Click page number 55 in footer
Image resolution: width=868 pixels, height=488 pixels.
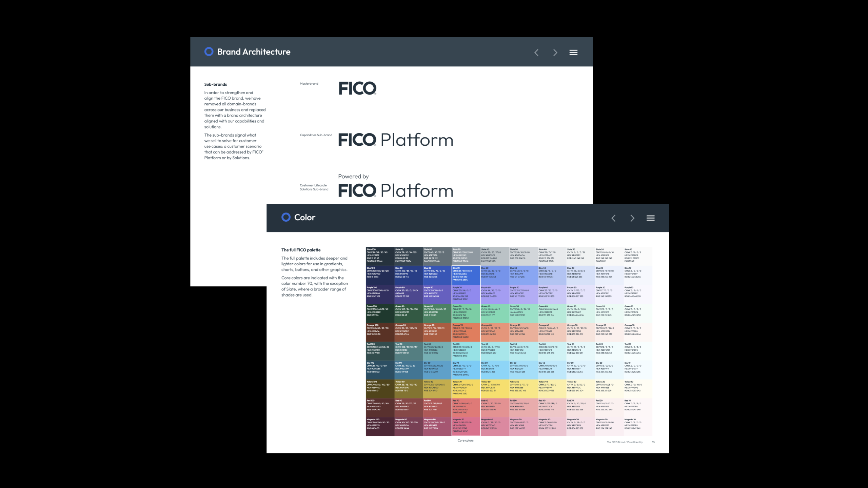(653, 442)
